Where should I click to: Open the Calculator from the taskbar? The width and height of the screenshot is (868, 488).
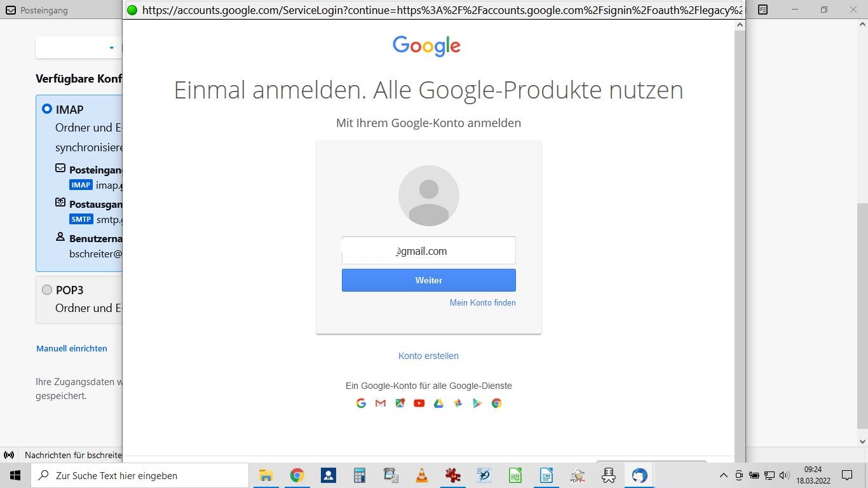(360, 475)
